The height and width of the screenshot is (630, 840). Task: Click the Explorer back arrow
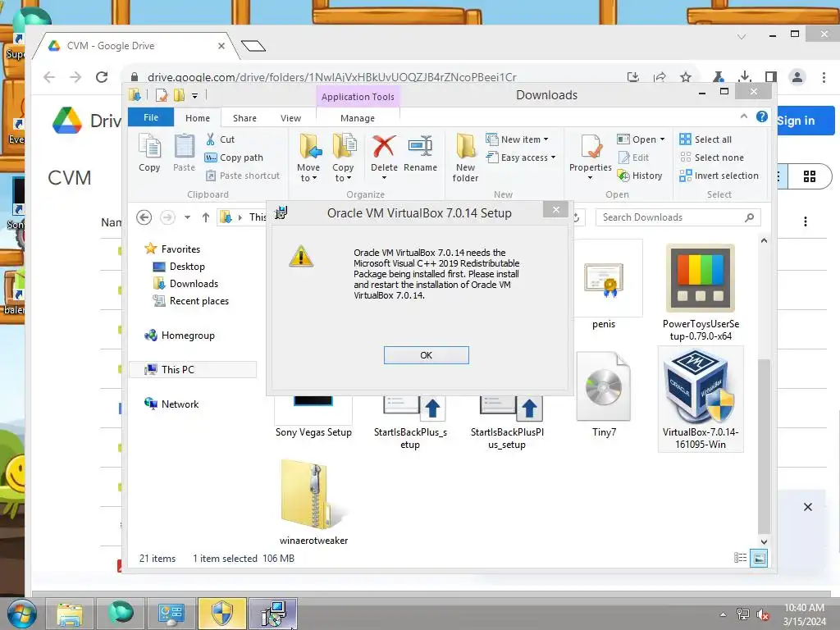coord(144,217)
